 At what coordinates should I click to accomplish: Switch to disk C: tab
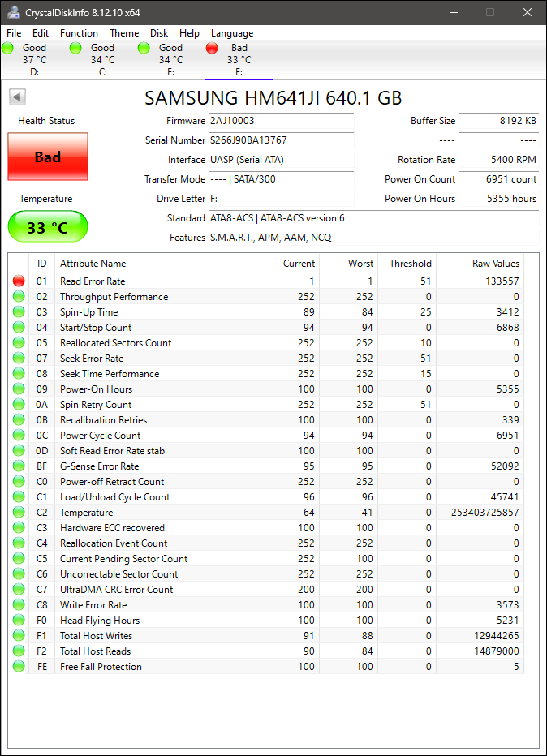(x=103, y=60)
